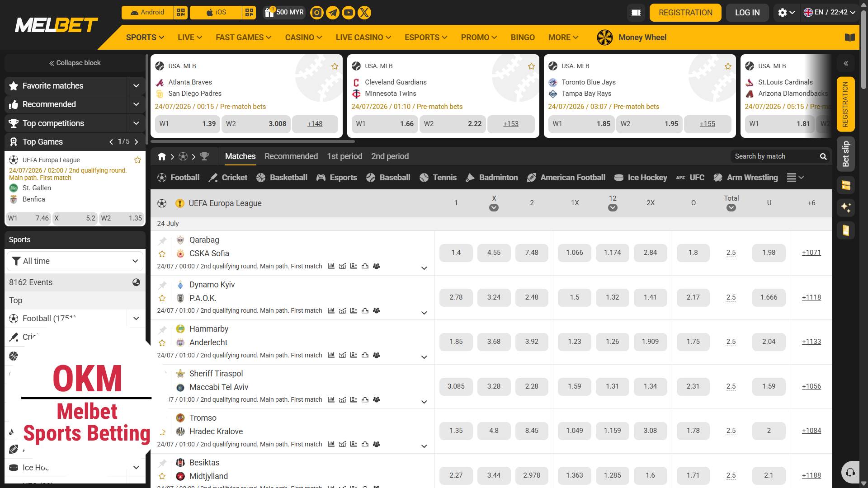The width and height of the screenshot is (868, 488).
Task: Show the iOS app QR code
Action: (249, 13)
